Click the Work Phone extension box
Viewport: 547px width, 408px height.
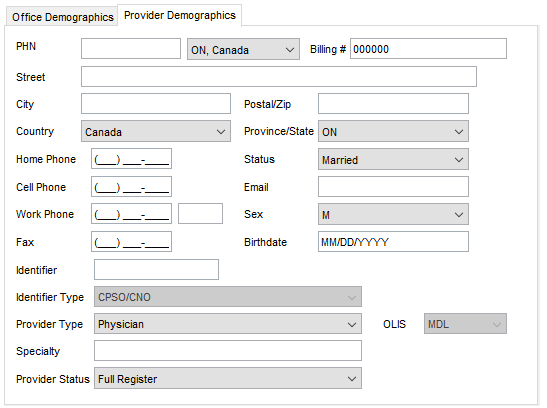[x=200, y=213]
